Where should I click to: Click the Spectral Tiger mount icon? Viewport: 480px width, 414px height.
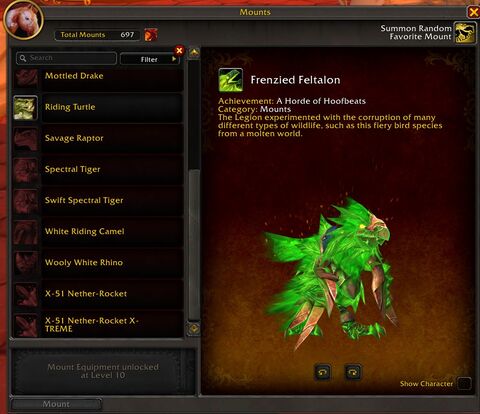pos(25,170)
